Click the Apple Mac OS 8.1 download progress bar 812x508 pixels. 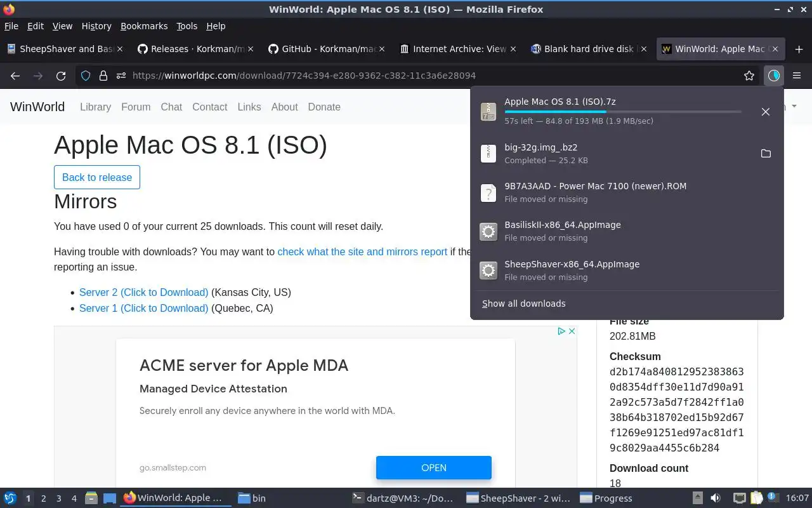622,112
